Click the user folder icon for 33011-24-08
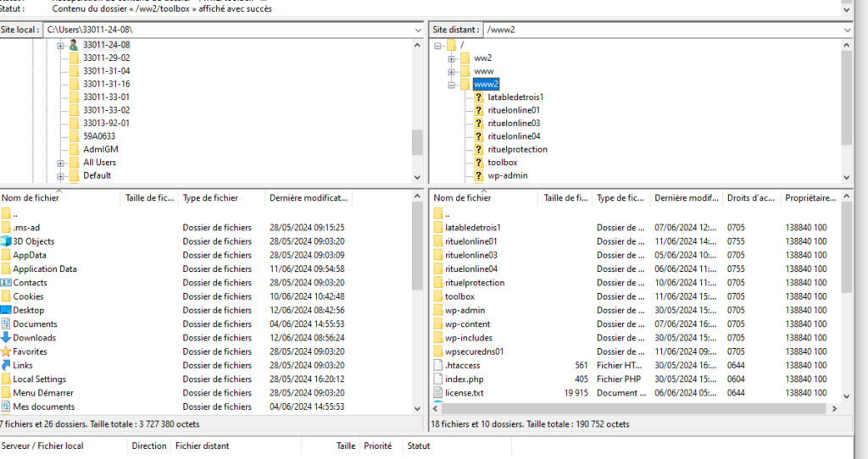The width and height of the screenshot is (868, 459). 74,45
